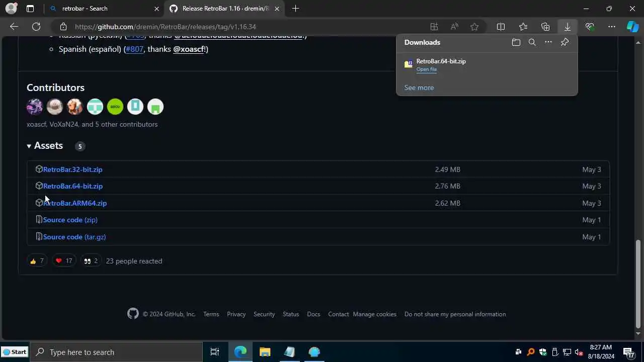
Task: Open second contributor avatar
Action: pyautogui.click(x=55, y=107)
